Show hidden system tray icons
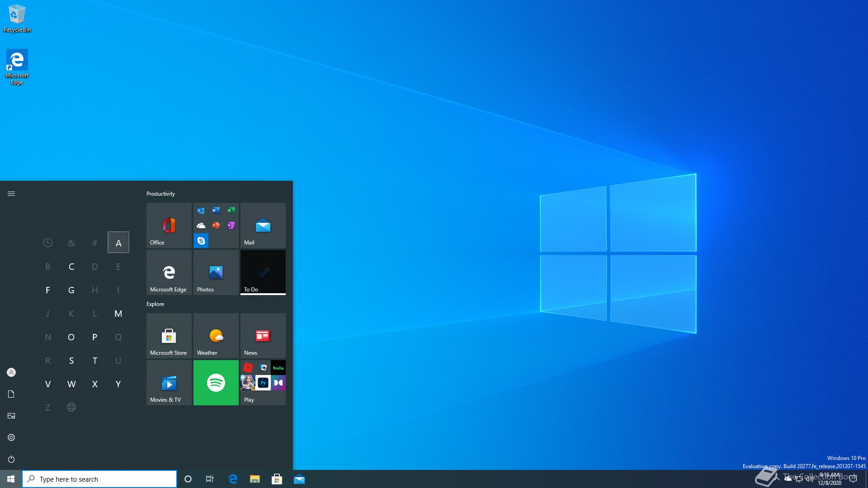868x488 pixels. tap(777, 479)
